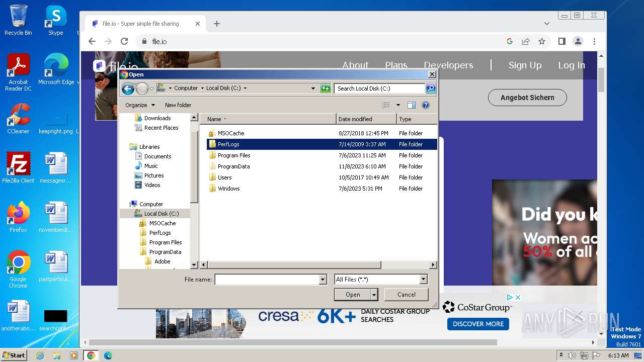Expand the Computer breadcrumb arrow
Image resolution: width=644 pixels, height=362 pixels.
pos(202,88)
